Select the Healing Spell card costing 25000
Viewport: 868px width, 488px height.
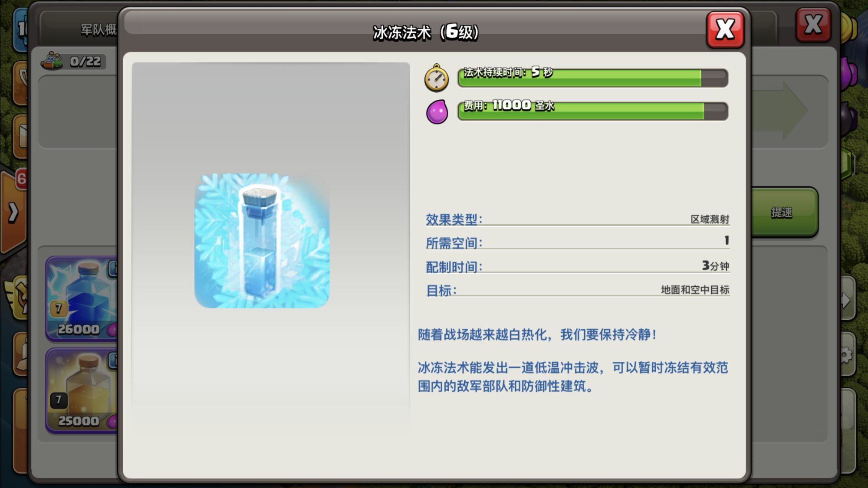[80, 390]
